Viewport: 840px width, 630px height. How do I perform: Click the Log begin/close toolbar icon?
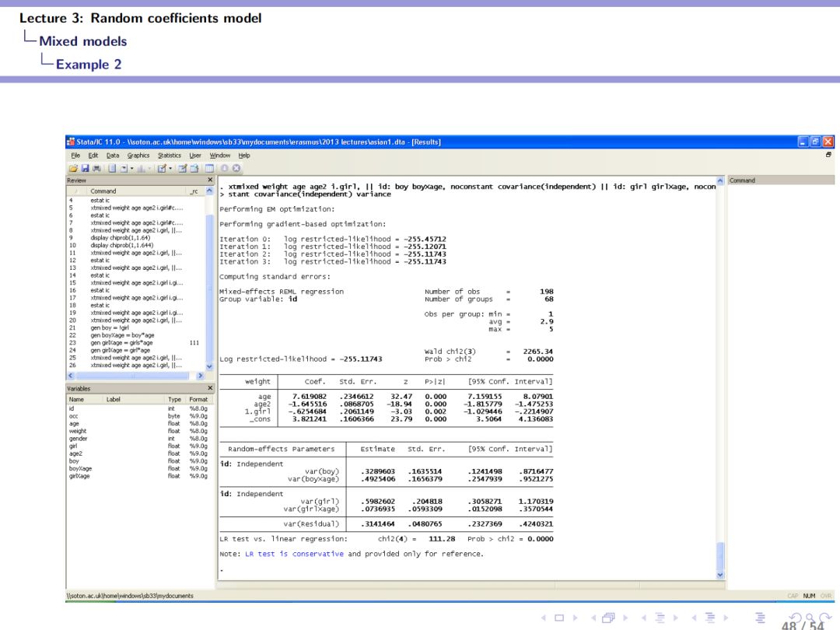pyautogui.click(x=112, y=168)
